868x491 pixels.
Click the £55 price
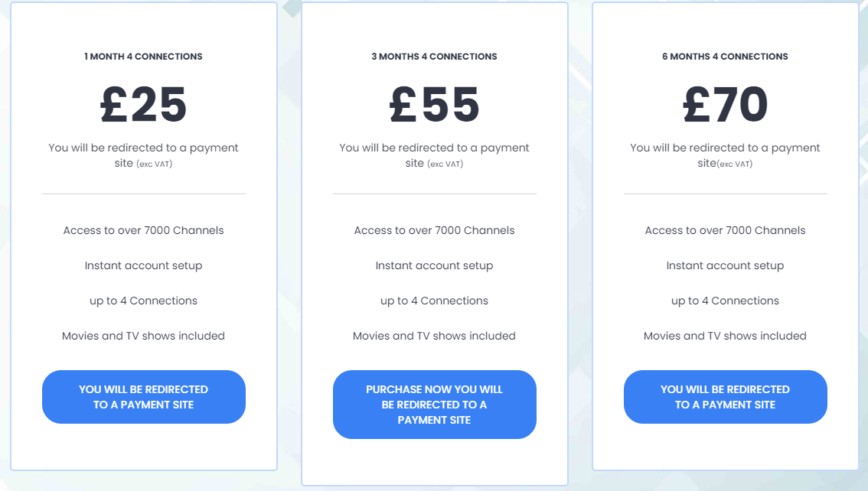point(435,105)
